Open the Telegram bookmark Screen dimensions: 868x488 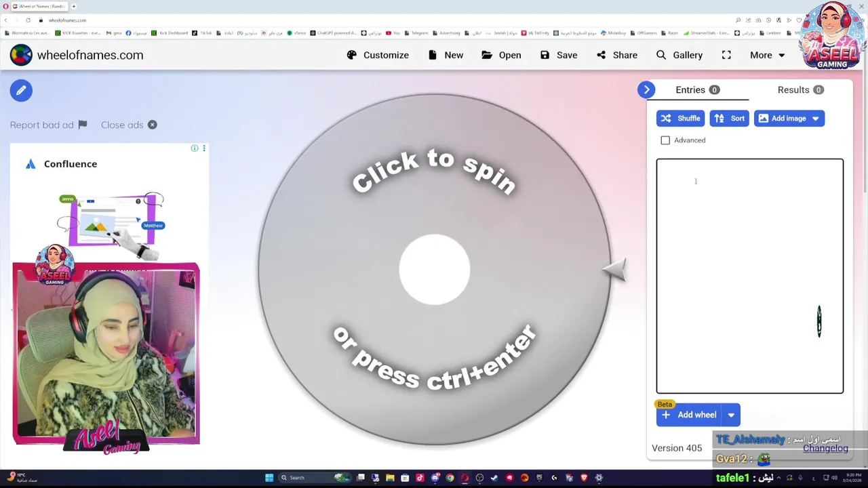coord(416,33)
